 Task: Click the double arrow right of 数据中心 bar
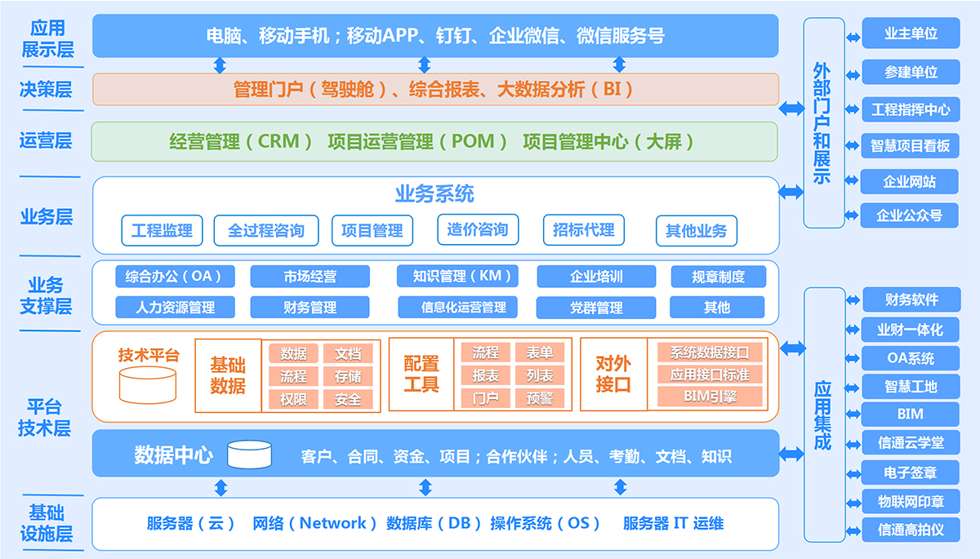791,453
